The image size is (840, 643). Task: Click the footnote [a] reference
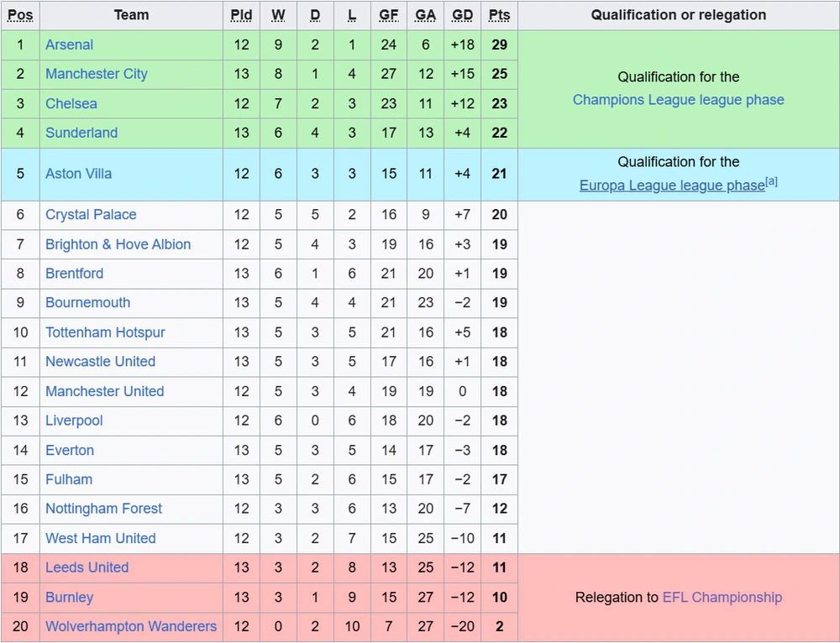tap(771, 181)
